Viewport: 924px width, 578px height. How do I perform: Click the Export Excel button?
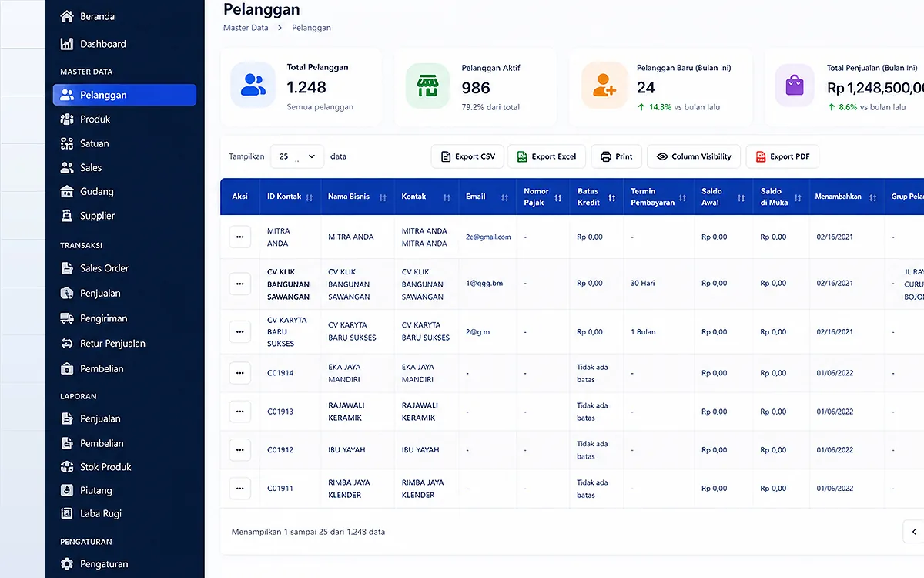[547, 156]
